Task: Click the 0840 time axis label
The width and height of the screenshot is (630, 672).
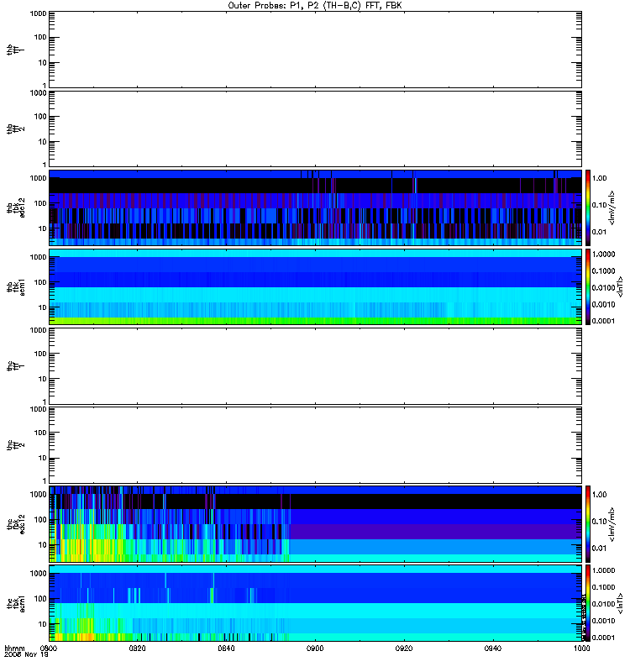Action: click(x=226, y=648)
